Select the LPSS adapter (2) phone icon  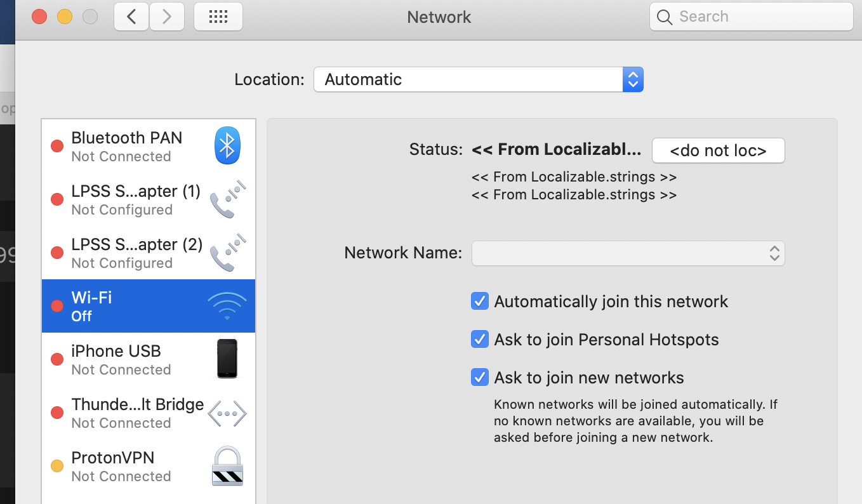[x=227, y=252]
